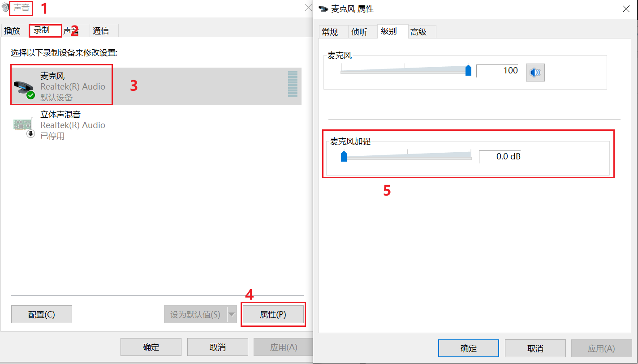Click the microphone level value field showing 100

tap(497, 71)
